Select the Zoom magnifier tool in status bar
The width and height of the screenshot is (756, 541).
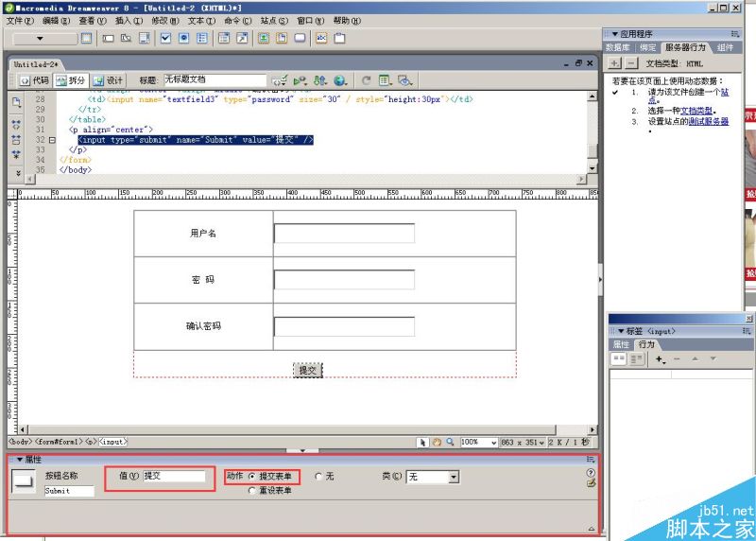click(451, 442)
